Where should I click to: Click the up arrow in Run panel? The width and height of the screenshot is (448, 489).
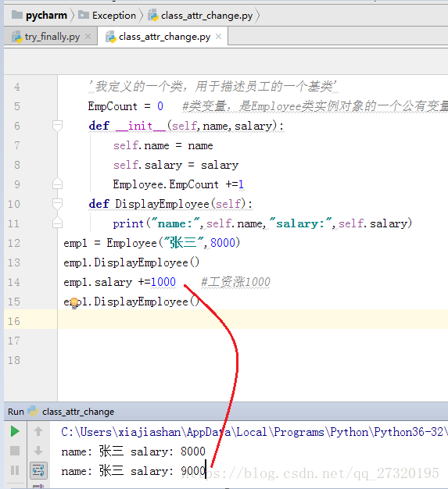coord(38,431)
